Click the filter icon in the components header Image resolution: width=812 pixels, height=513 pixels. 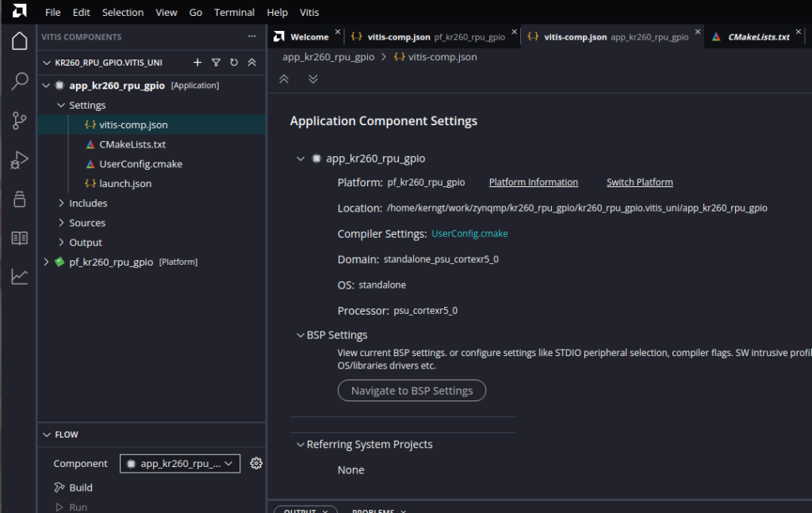[216, 62]
